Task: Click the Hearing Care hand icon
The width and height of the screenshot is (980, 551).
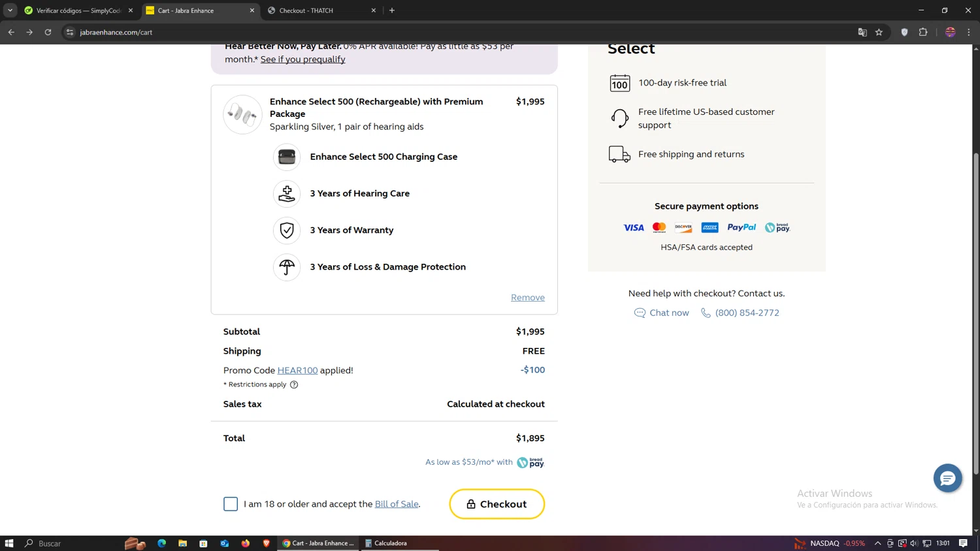Action: tap(287, 193)
